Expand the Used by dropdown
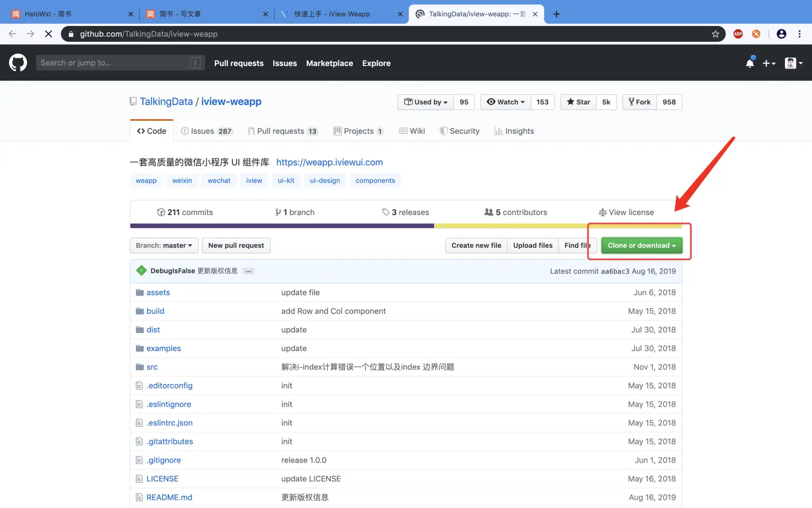Viewport: 812px width, 508px height. (425, 102)
